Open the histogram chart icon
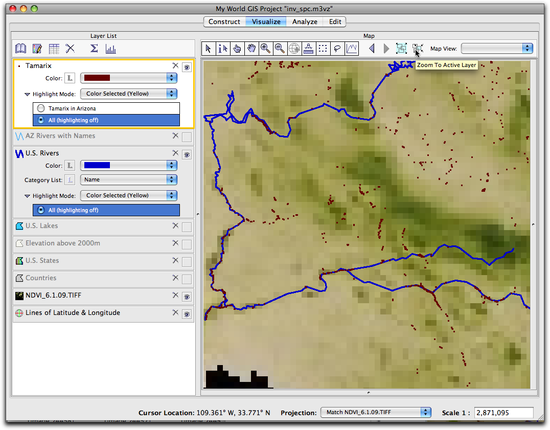The height and width of the screenshot is (430, 550). [x=110, y=48]
